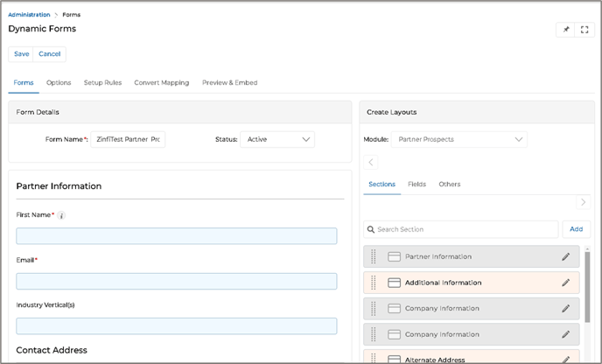Switch to the Setup Rules tab

pyautogui.click(x=102, y=83)
